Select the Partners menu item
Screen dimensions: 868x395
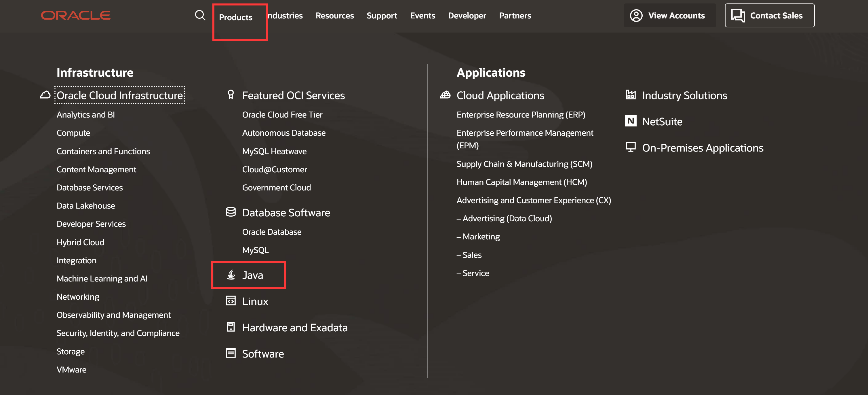point(515,16)
